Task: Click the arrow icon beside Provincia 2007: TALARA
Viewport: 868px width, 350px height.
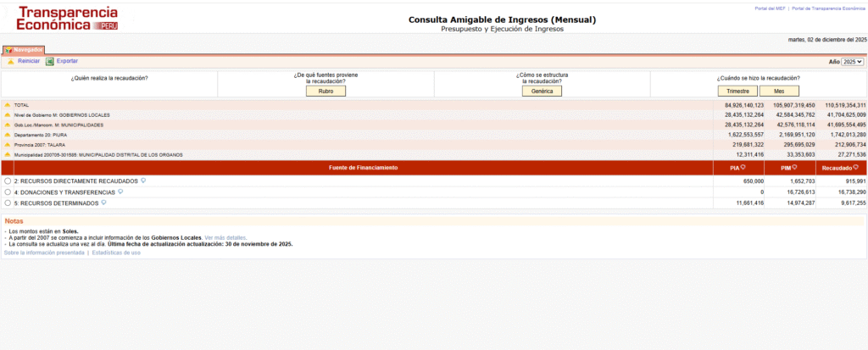Action: (8, 145)
